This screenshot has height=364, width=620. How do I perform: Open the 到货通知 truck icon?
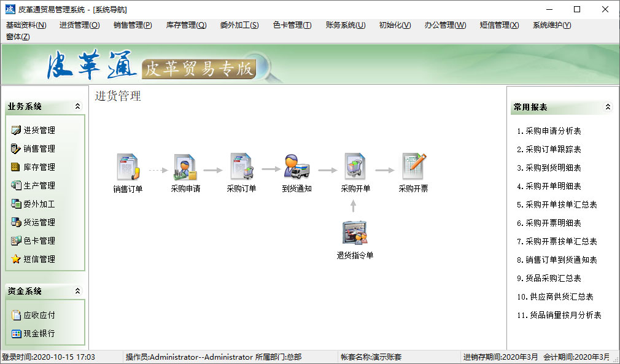click(297, 167)
